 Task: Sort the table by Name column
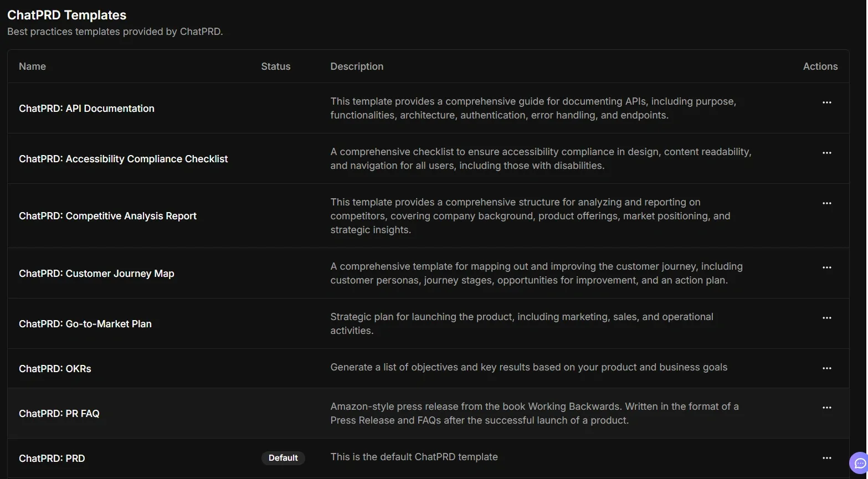pyautogui.click(x=32, y=66)
